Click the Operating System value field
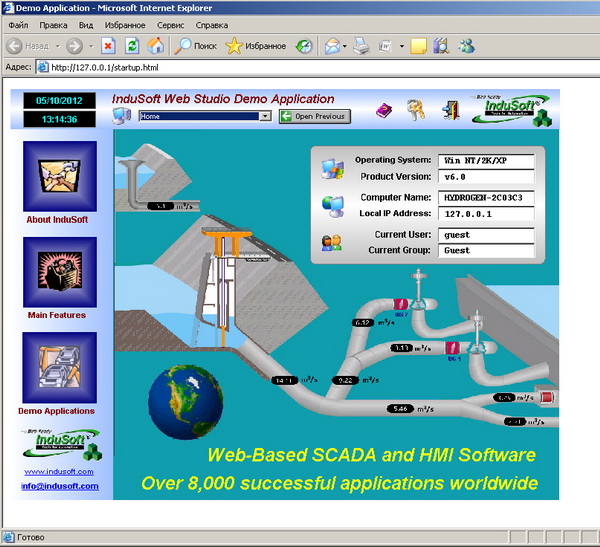 (486, 161)
